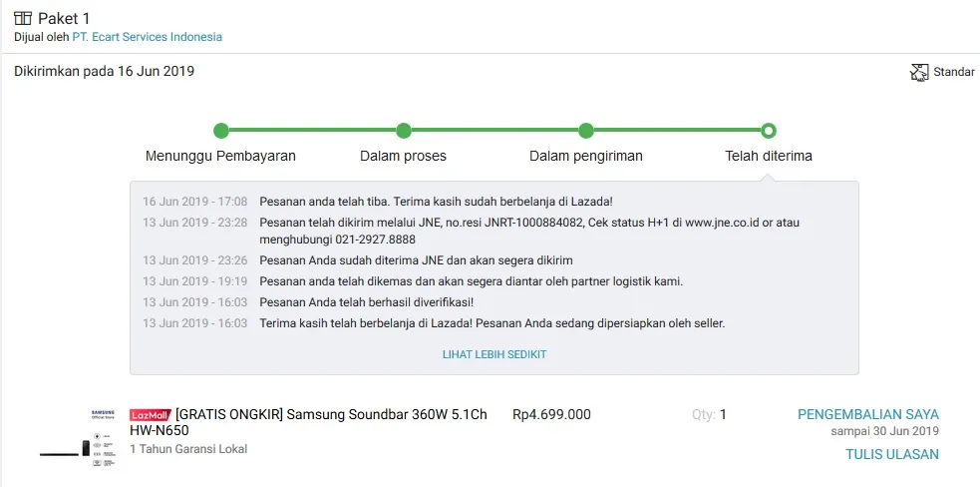Select the Dalam proses step label

tap(403, 156)
